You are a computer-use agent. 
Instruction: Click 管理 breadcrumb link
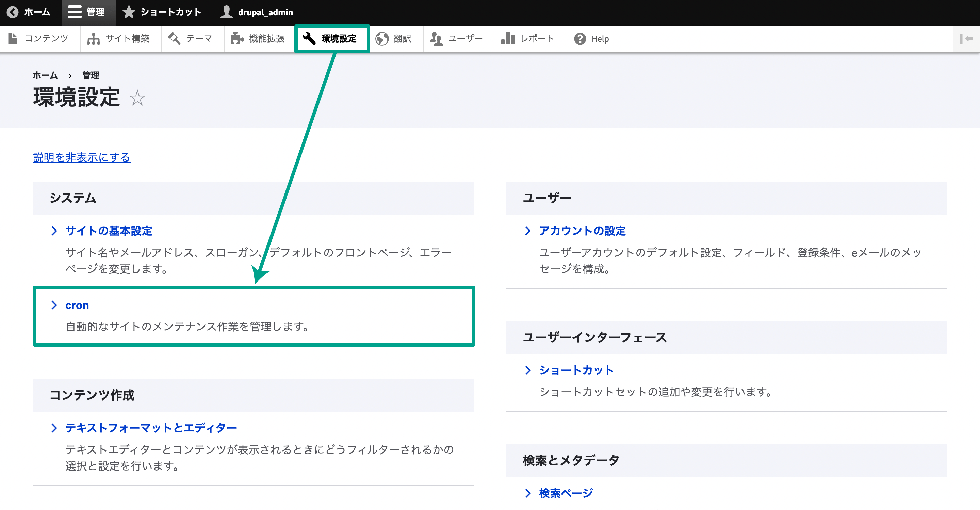click(91, 75)
